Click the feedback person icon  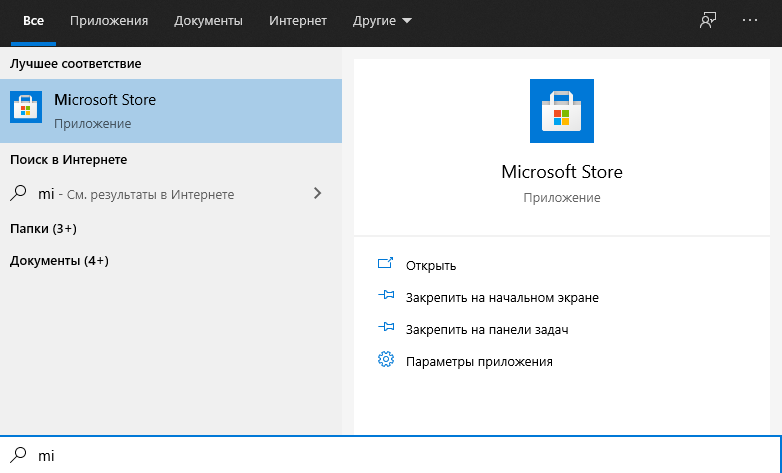pos(708,20)
